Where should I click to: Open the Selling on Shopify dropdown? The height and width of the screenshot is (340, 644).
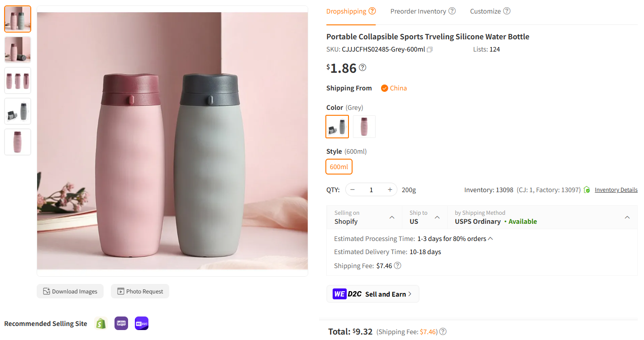[x=393, y=217]
